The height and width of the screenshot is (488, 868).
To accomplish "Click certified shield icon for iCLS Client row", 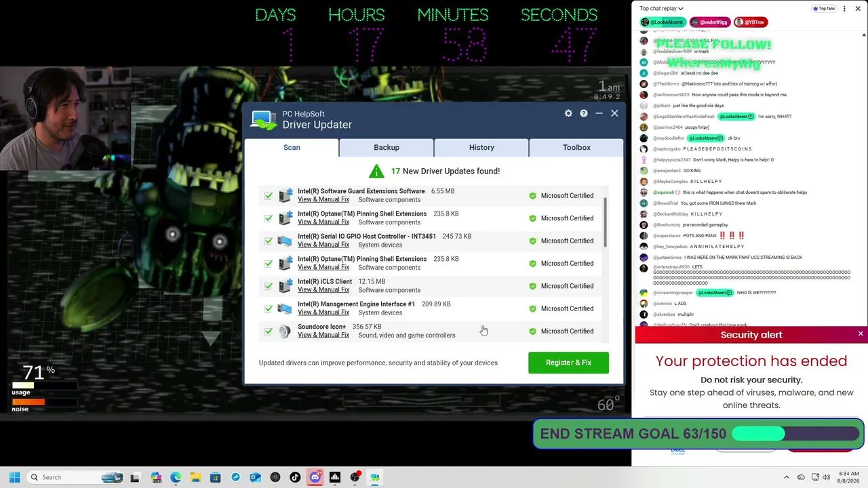I will tap(532, 286).
